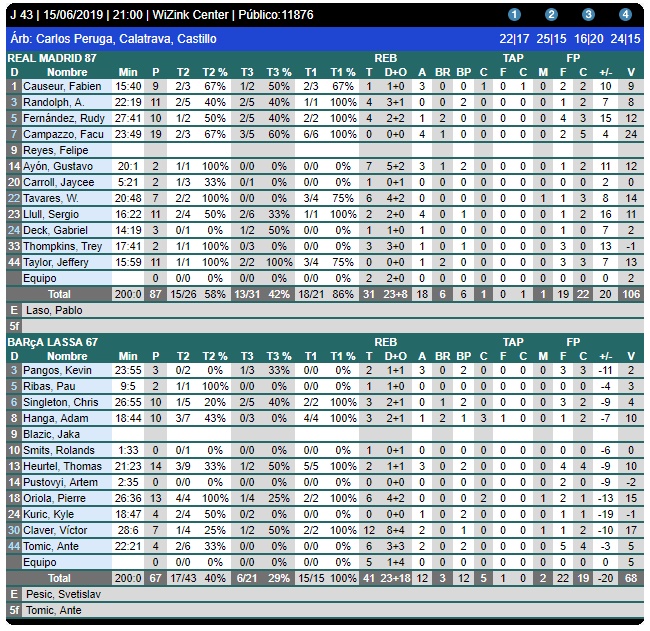Click fourth quarter score 24|15

pyautogui.click(x=625, y=39)
